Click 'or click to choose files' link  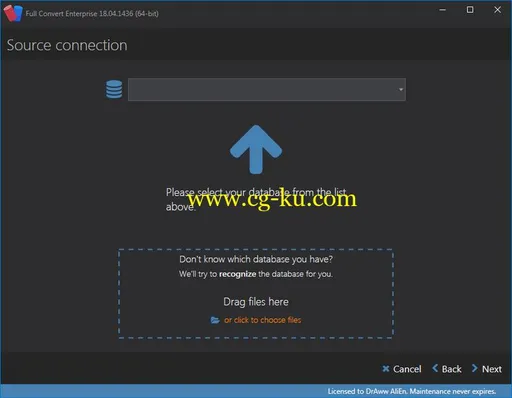[263, 320]
